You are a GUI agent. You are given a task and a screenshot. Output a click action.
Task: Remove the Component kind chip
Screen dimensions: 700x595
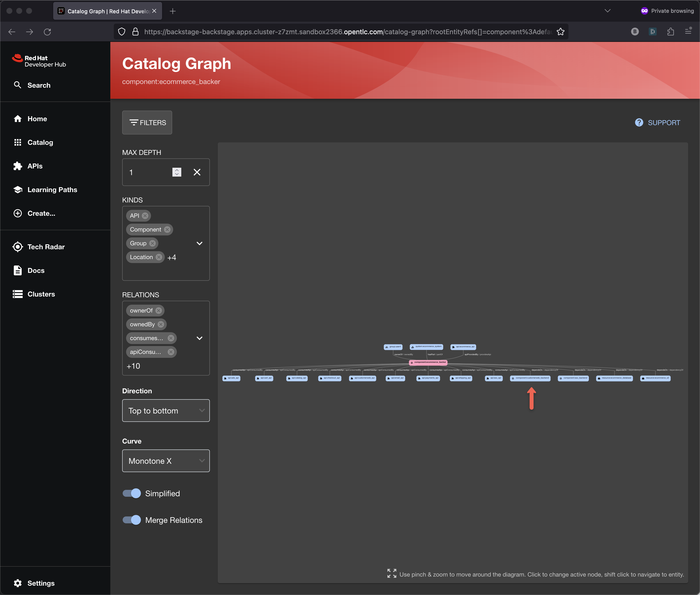167,229
